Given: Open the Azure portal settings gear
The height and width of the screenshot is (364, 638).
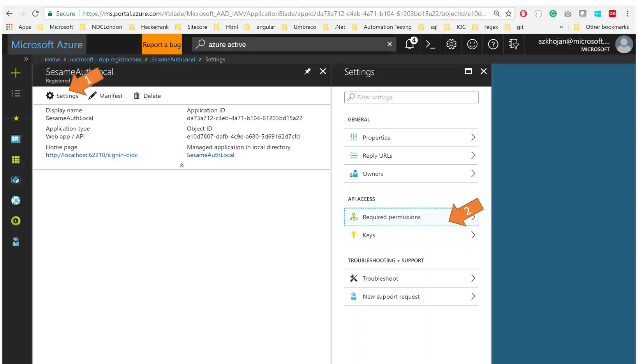Looking at the screenshot, I should [451, 44].
